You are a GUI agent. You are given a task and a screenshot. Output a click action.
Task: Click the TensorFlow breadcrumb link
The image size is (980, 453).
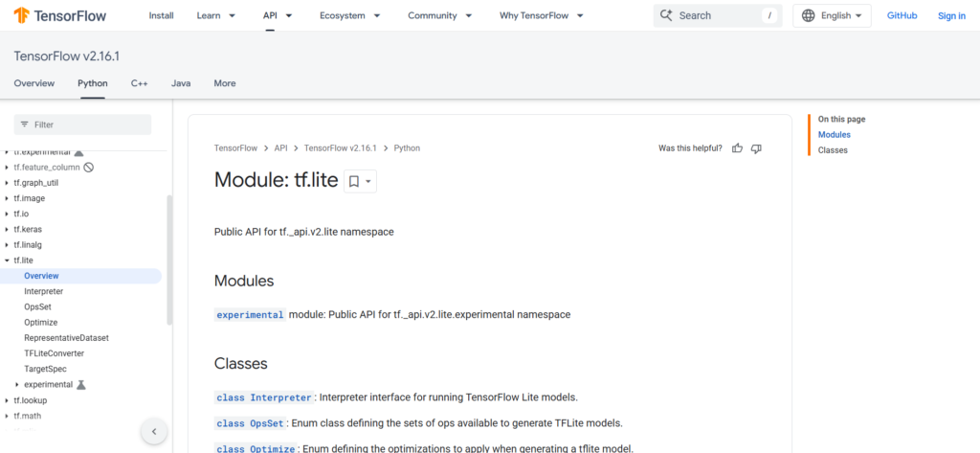tap(235, 148)
